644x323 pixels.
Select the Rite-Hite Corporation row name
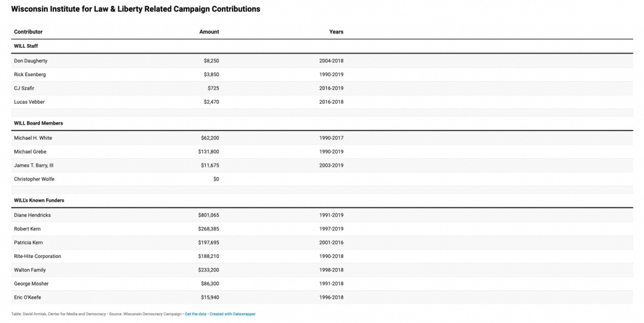pos(37,257)
